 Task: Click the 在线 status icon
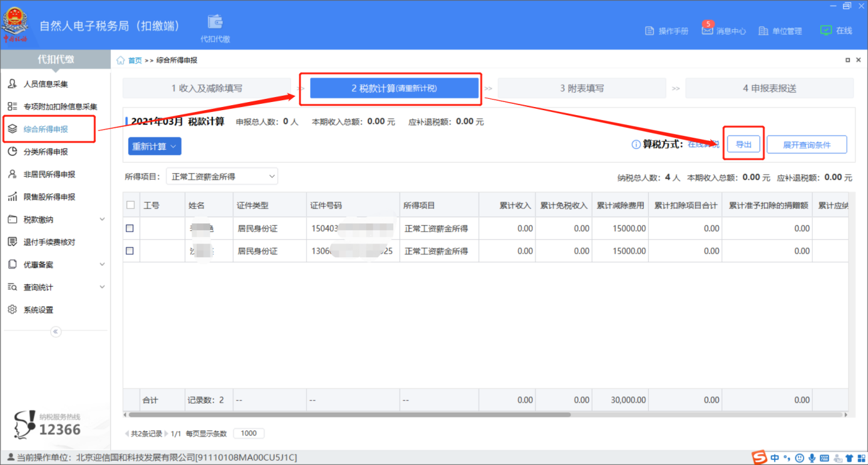click(826, 30)
